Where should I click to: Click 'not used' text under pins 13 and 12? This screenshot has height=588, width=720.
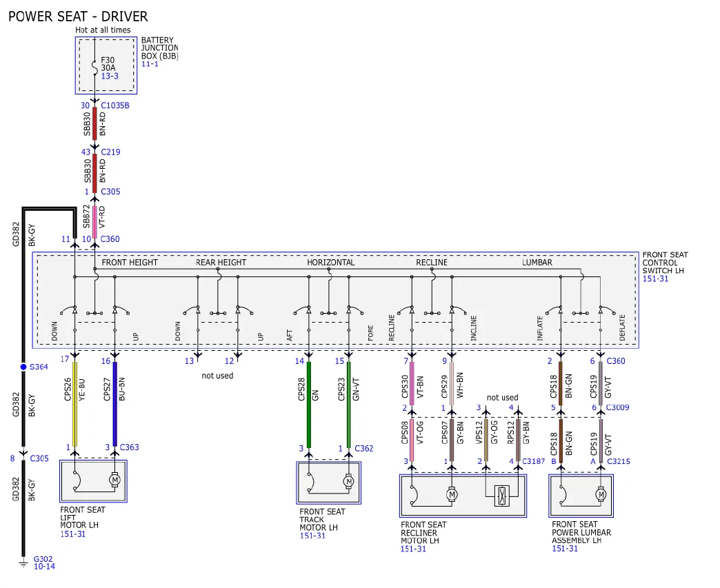tap(218, 376)
